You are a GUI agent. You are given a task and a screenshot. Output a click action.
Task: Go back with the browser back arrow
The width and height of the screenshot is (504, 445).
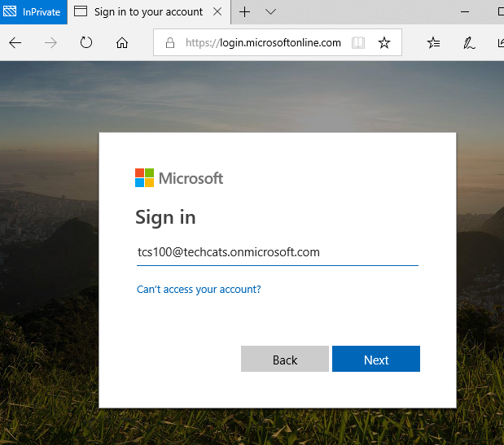(x=15, y=42)
